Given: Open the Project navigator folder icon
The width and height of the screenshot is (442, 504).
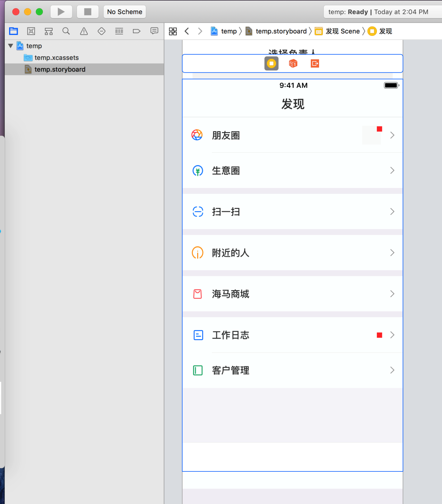Looking at the screenshot, I should 14,31.
